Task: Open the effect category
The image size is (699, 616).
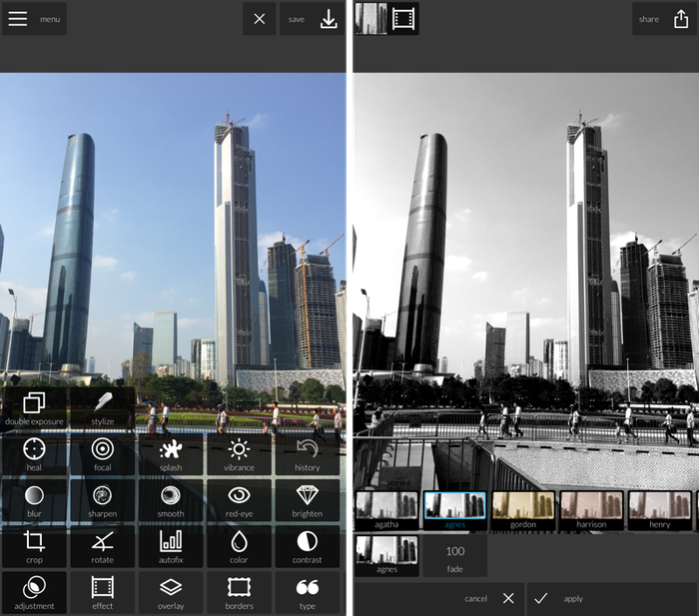Action: (x=103, y=593)
